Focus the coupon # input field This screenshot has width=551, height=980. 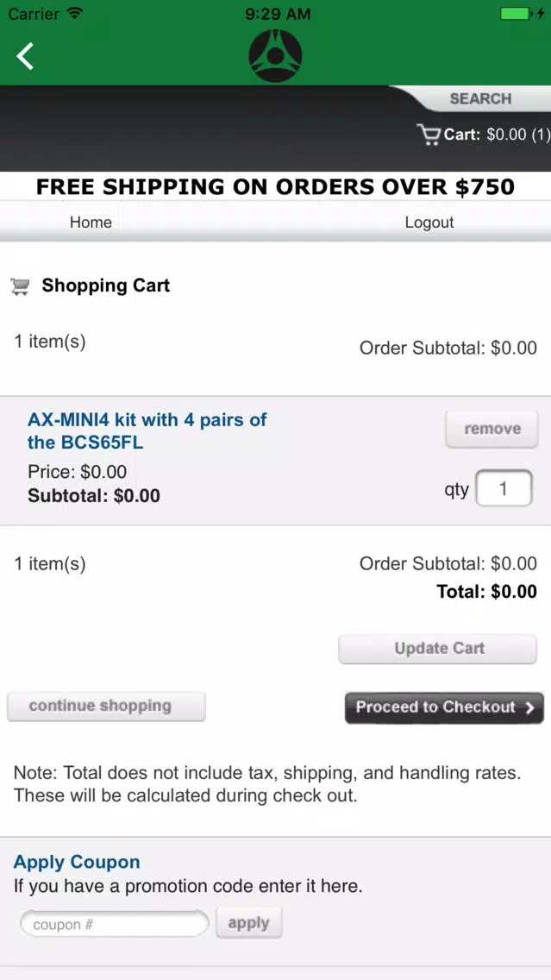[x=115, y=925]
